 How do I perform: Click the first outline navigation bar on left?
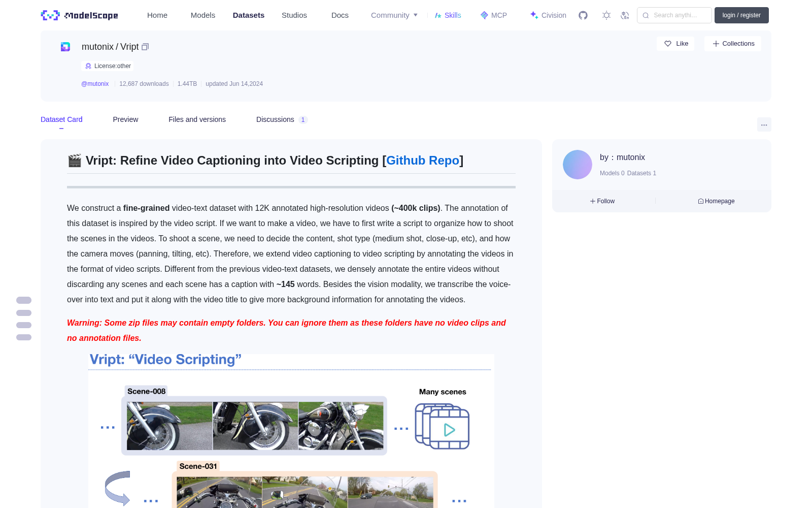(24, 300)
